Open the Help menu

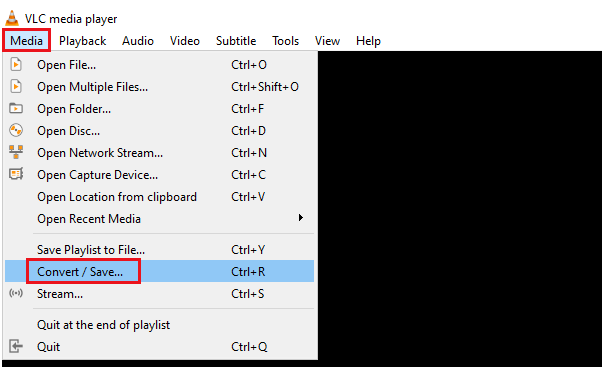point(368,41)
